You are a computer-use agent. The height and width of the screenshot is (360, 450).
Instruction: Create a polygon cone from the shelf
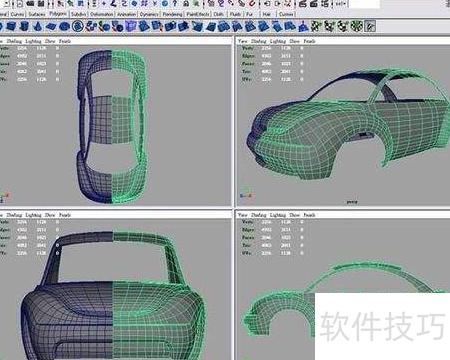tap(38, 26)
